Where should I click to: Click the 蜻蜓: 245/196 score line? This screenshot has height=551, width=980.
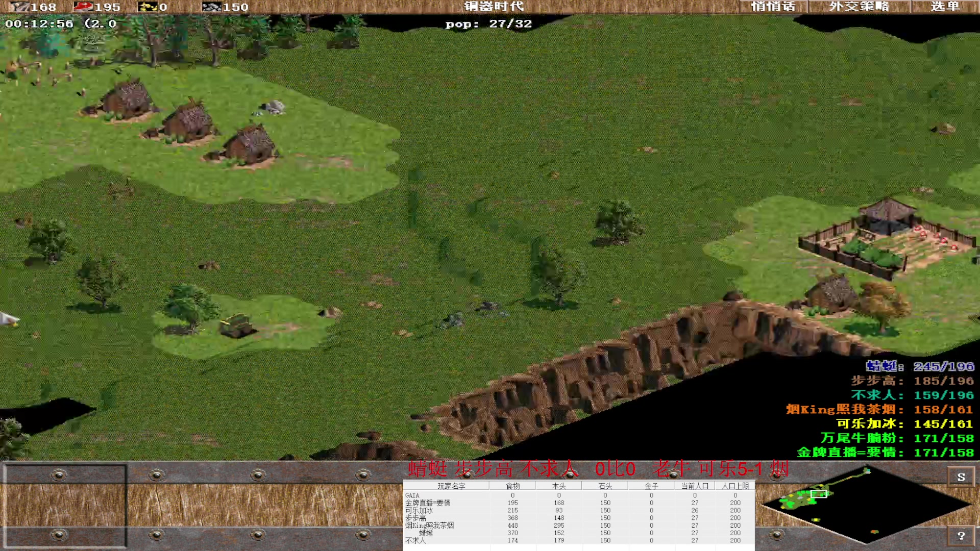920,366
